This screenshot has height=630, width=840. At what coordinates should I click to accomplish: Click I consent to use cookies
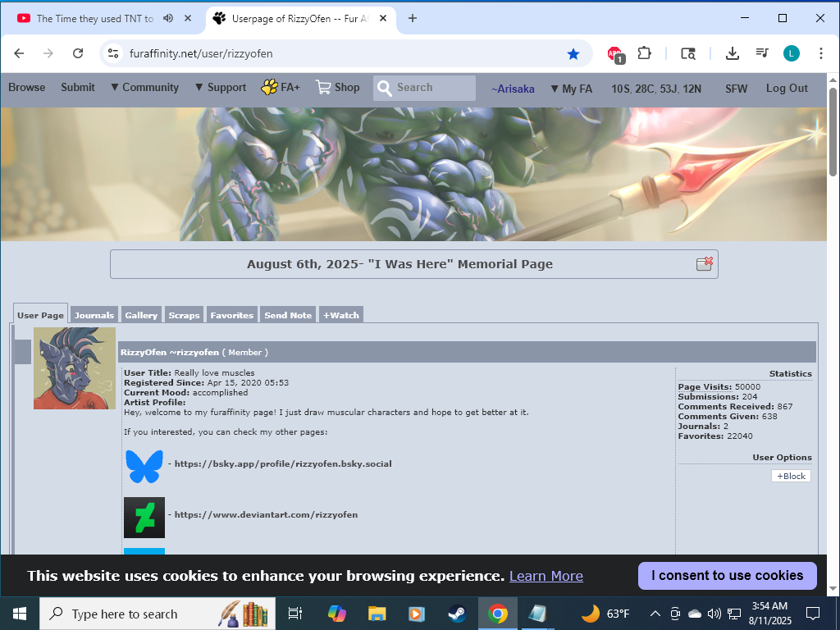click(728, 575)
